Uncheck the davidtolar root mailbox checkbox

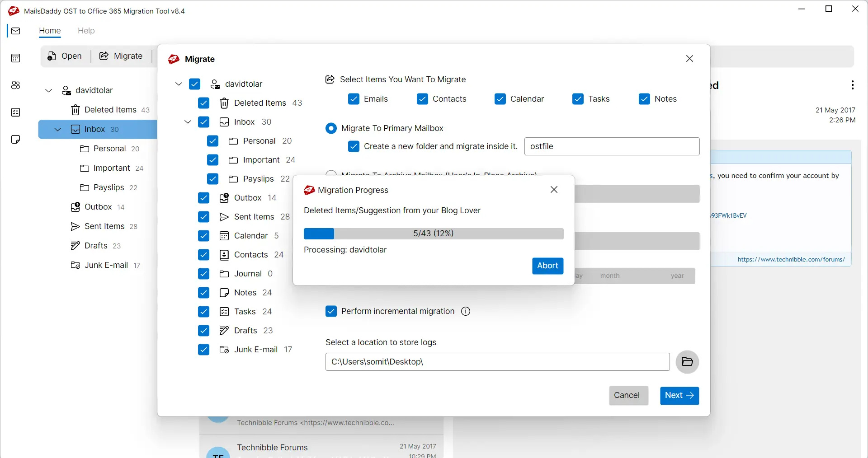coord(194,84)
